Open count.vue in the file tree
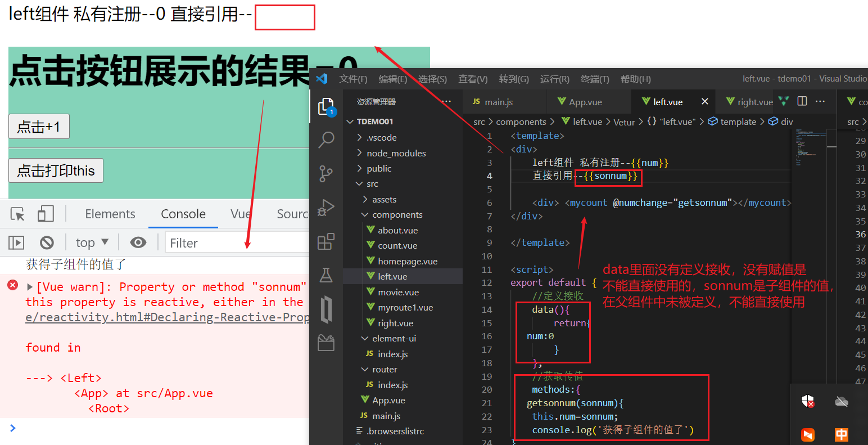The height and width of the screenshot is (445, 868). (397, 246)
